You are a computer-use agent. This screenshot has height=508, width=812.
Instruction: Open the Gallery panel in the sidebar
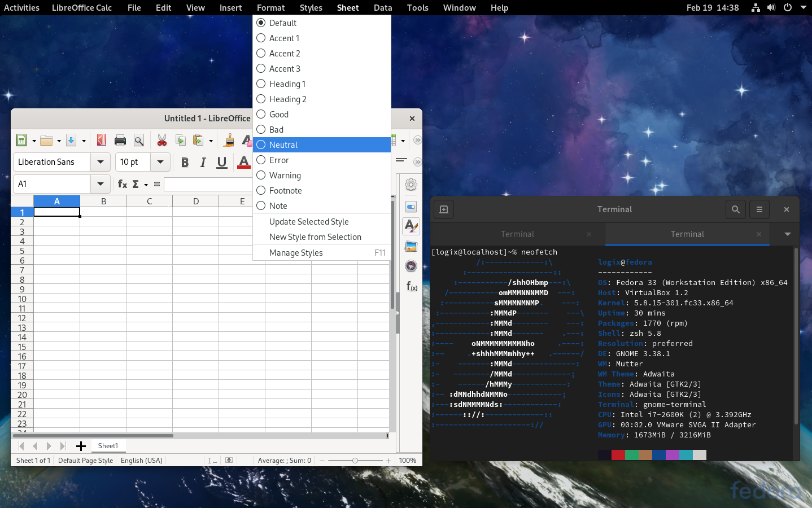(411, 246)
